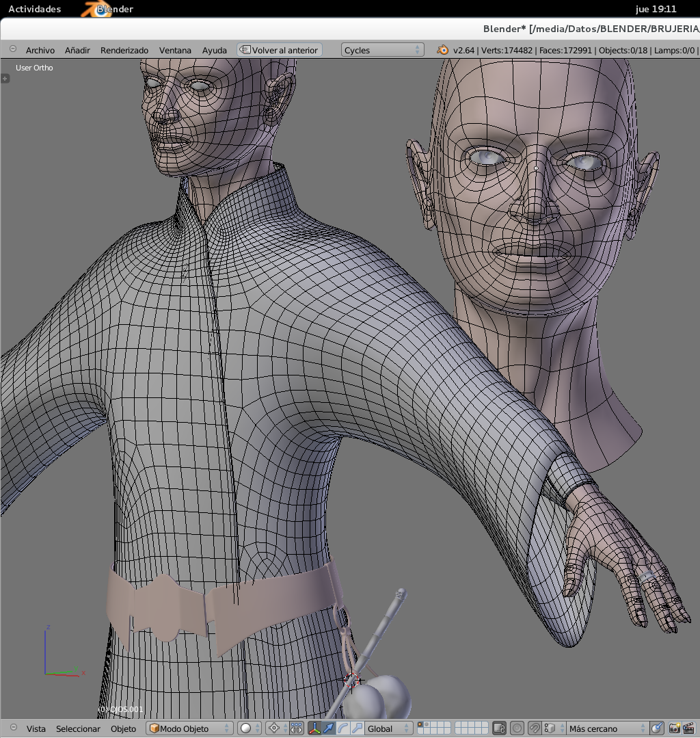Viewport: 700px width, 738px height.
Task: Enable the scale manipulator icon
Action: tap(357, 728)
